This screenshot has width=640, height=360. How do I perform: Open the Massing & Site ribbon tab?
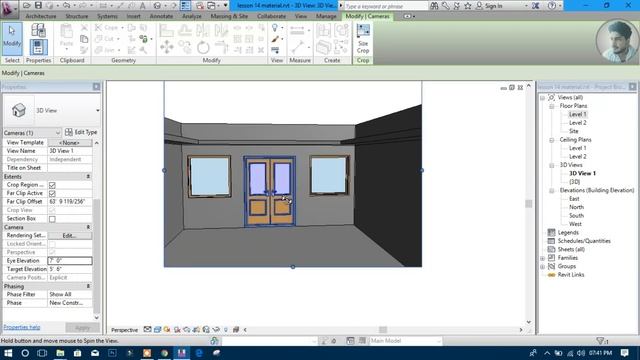[229, 16]
